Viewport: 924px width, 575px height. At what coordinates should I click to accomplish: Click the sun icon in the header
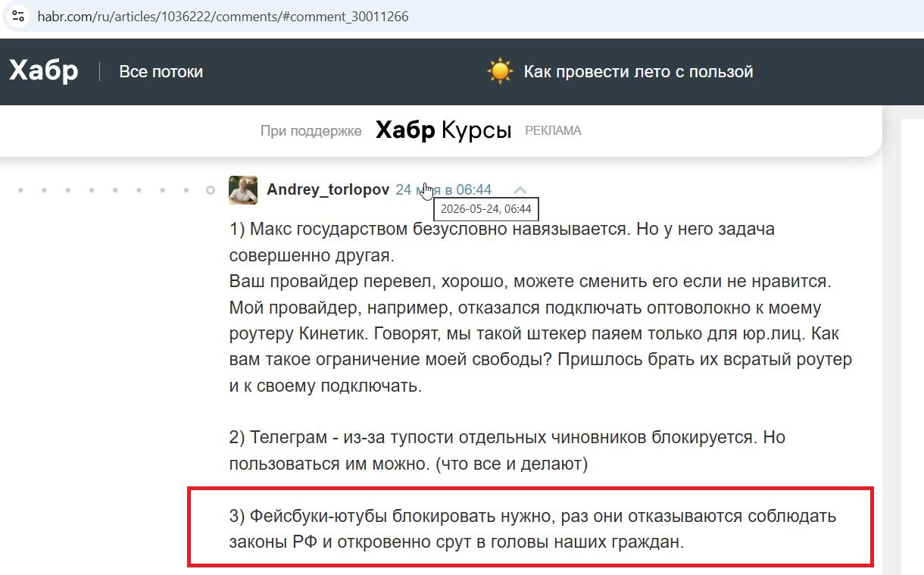point(500,72)
